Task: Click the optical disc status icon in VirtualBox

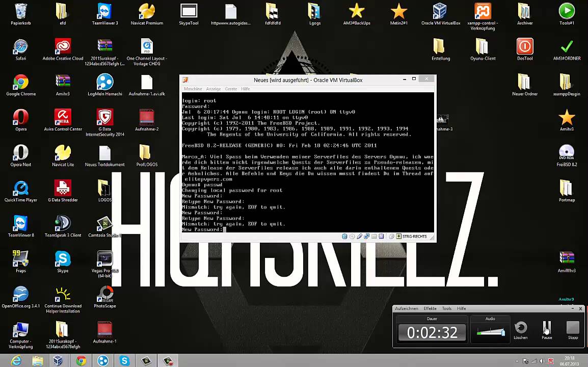Action: tap(352, 237)
